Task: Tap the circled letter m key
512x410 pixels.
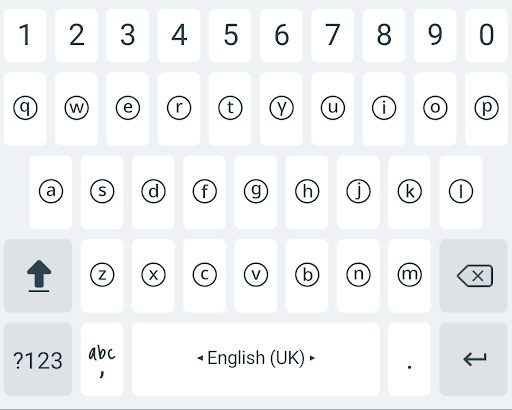Action: [409, 276]
